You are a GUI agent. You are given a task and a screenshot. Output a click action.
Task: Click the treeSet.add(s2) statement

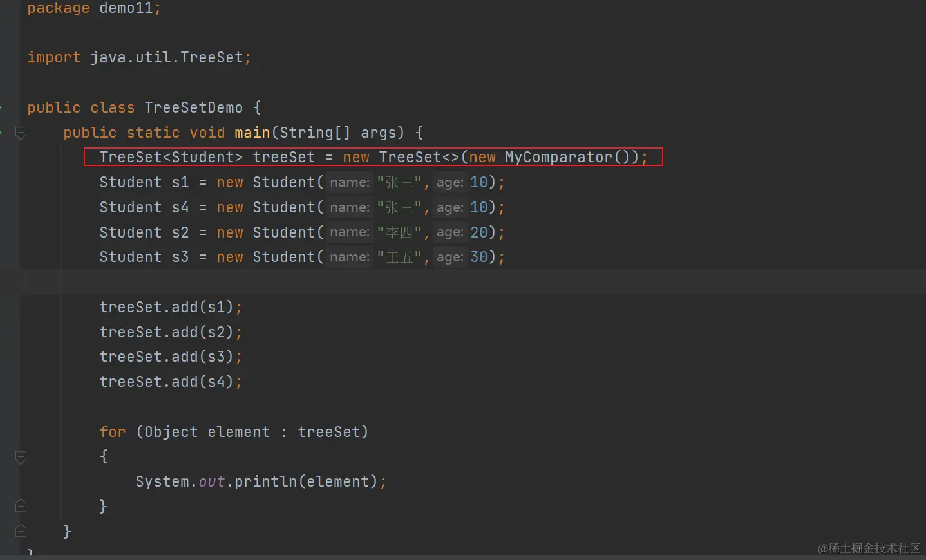click(171, 332)
